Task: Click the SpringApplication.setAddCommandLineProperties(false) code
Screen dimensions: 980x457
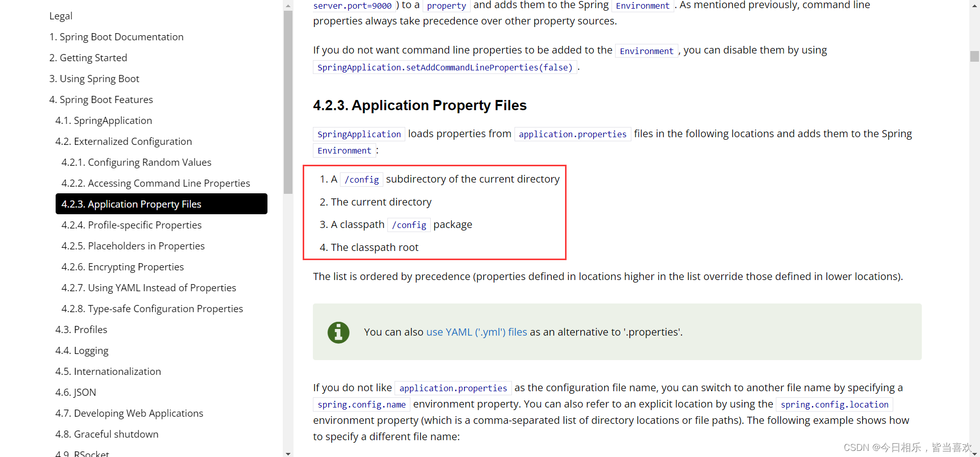Action: coord(445,67)
